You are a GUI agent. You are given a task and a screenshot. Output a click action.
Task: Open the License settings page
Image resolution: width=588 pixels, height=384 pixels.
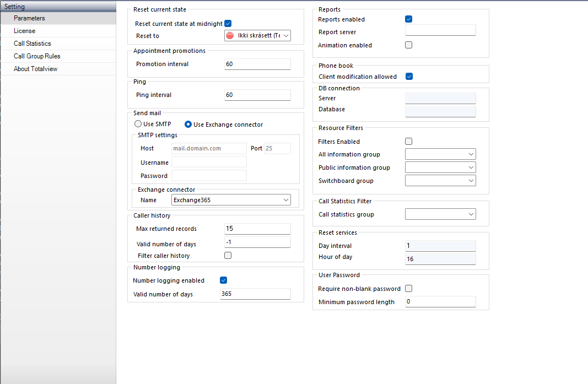tap(58, 31)
